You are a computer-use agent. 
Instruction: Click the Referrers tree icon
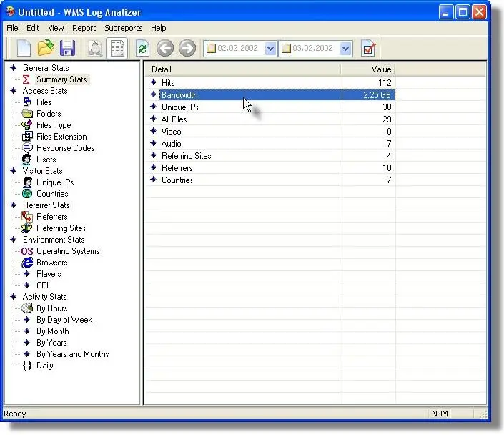click(27, 217)
